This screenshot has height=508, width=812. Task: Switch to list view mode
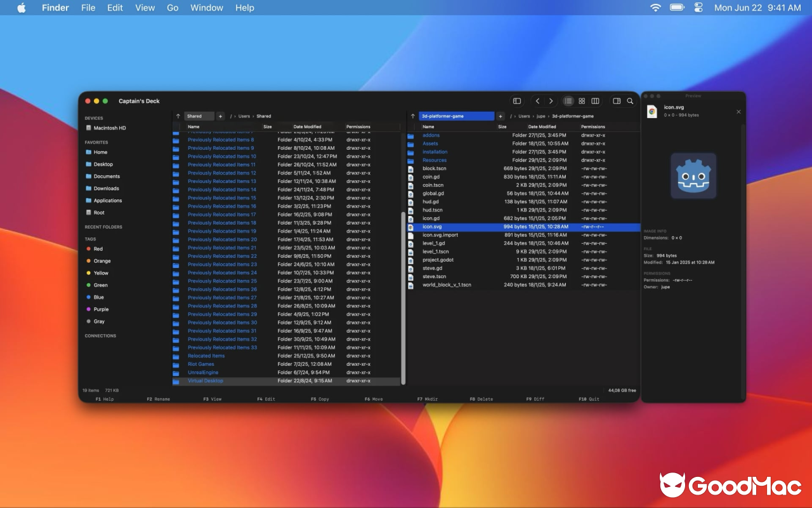[568, 101]
